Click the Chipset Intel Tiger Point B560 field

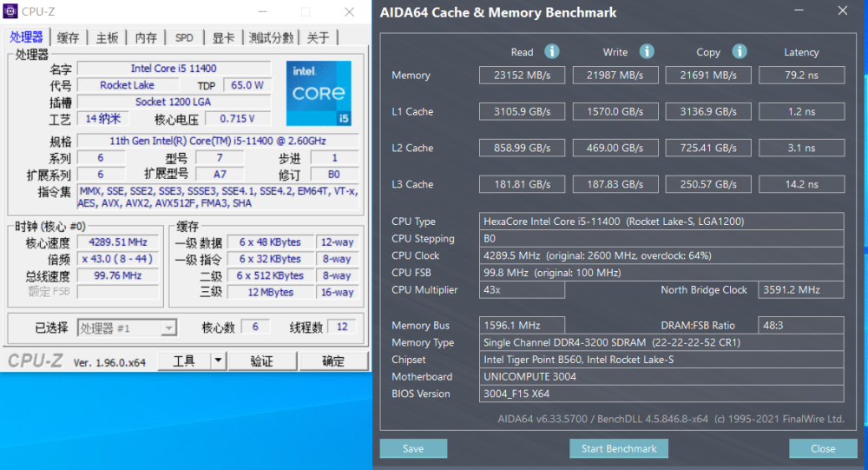coord(661,360)
